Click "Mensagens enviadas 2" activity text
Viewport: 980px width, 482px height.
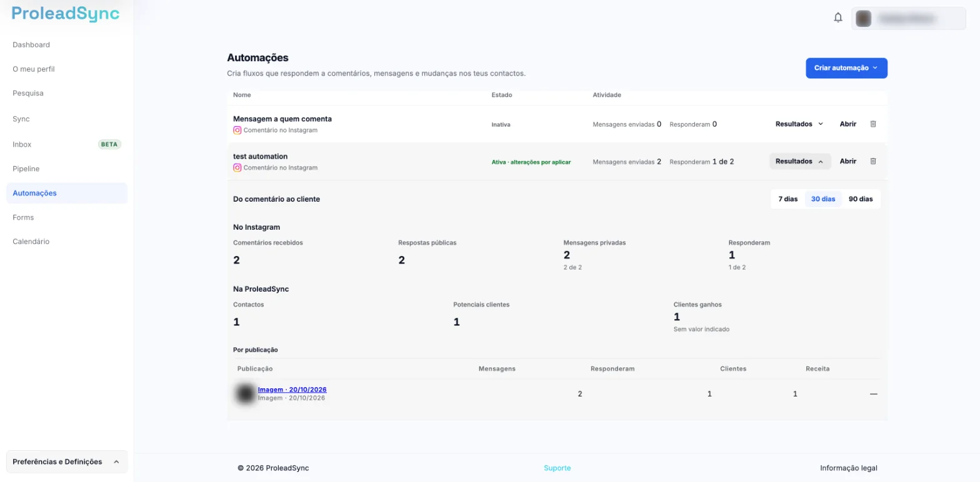pos(627,162)
